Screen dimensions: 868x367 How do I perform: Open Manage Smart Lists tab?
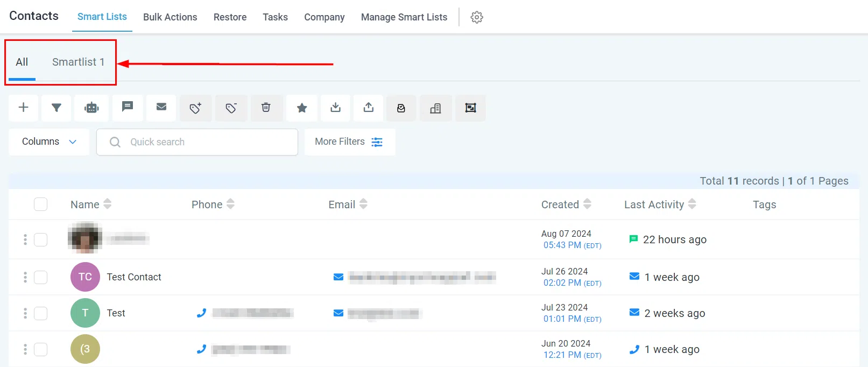coord(404,17)
